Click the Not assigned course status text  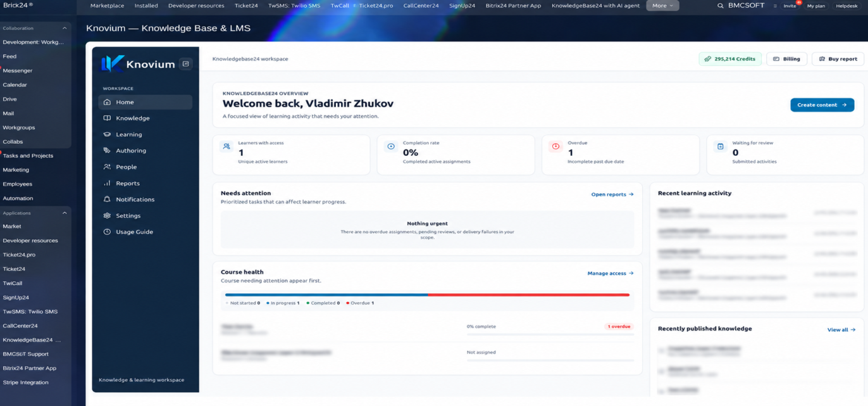click(481, 352)
